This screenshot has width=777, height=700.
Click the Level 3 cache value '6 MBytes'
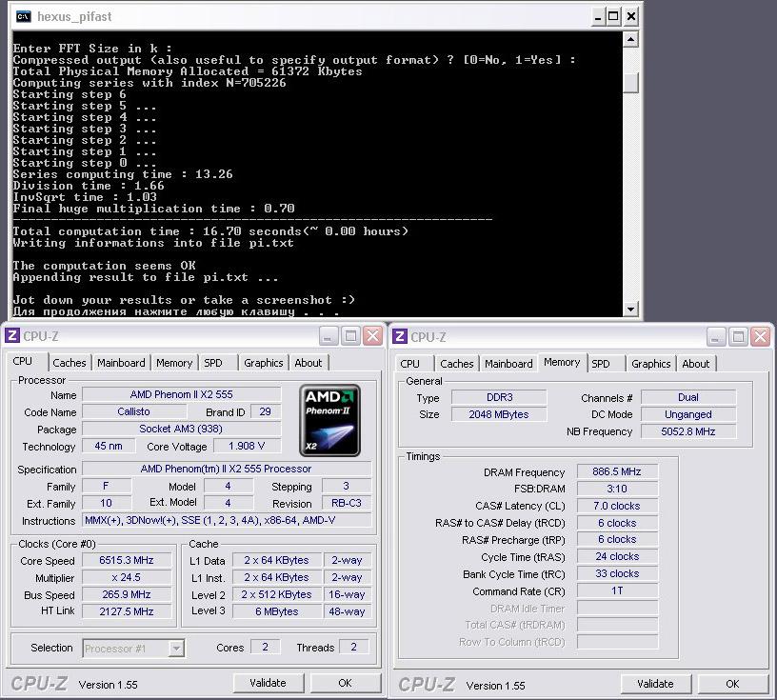tap(277, 611)
